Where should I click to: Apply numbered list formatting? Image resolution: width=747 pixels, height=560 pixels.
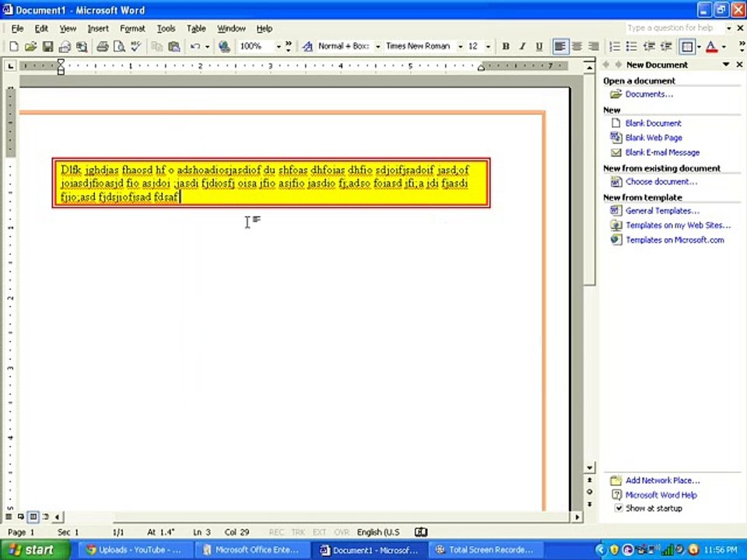coord(615,46)
